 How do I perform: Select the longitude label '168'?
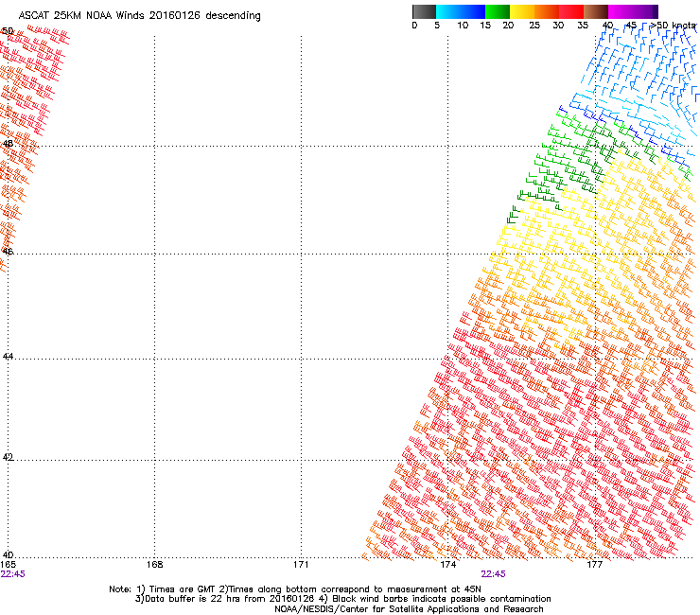[x=154, y=565]
